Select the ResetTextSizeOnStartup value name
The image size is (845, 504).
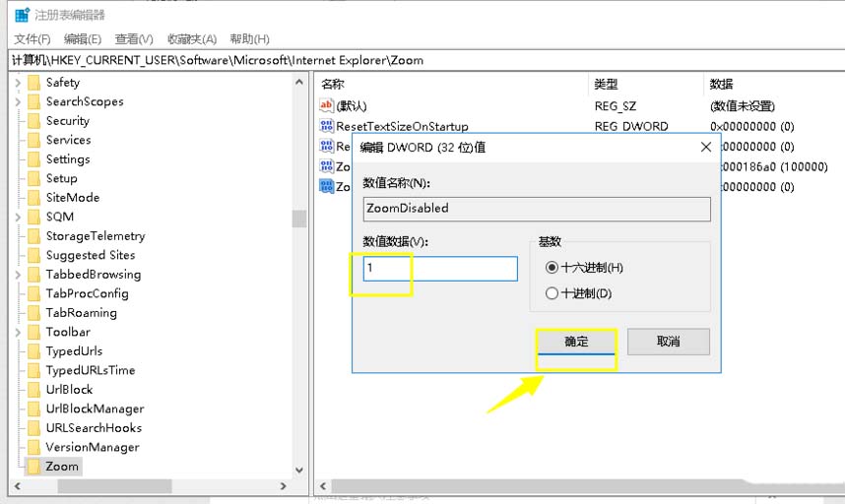[402, 127]
